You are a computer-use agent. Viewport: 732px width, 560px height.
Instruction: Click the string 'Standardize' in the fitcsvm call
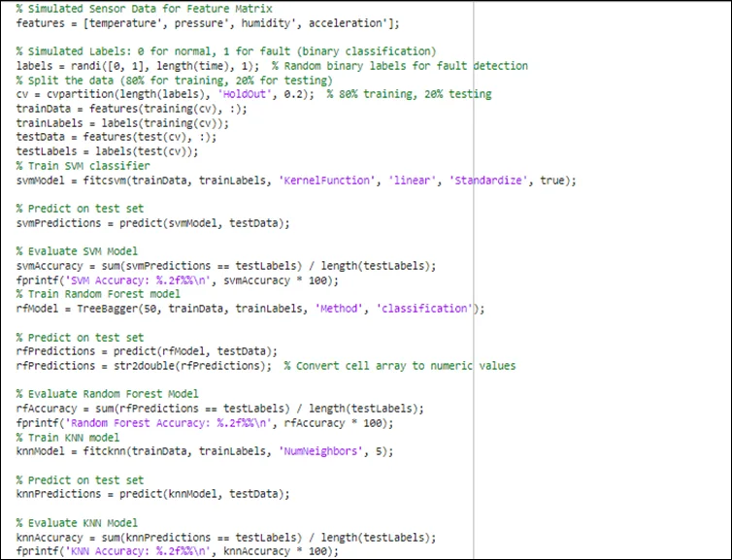[x=488, y=181]
